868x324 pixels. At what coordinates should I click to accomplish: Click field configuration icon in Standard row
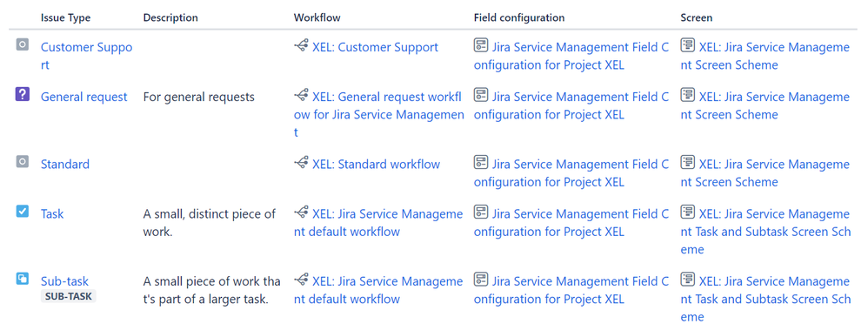click(480, 163)
